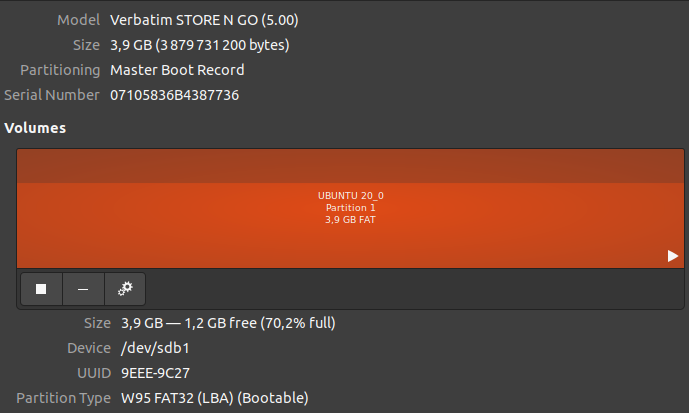Screen dimensions: 689x413
Task: Select the UBUNTU 20_0 volume label
Action: 350,196
